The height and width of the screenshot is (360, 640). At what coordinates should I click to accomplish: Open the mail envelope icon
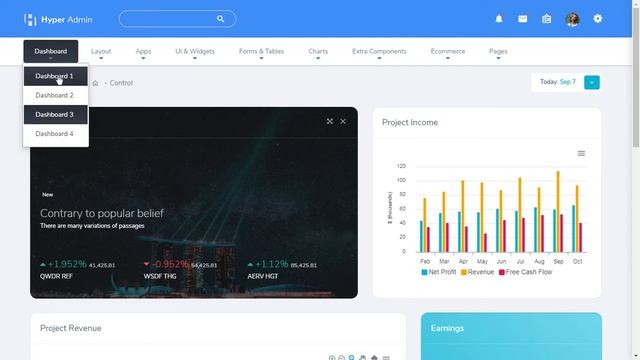point(522,19)
